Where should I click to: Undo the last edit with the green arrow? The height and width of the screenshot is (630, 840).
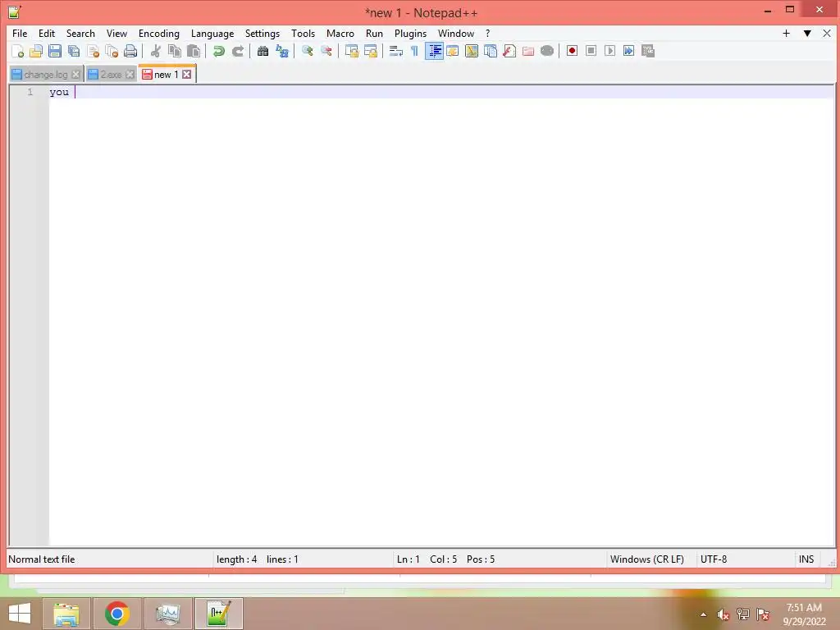point(218,51)
